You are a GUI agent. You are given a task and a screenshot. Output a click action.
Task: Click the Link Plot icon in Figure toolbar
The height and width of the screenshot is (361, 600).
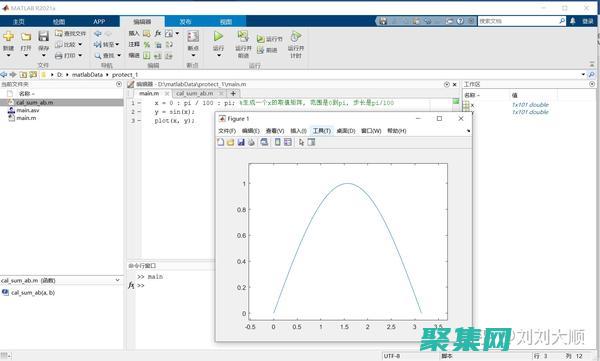264,142
